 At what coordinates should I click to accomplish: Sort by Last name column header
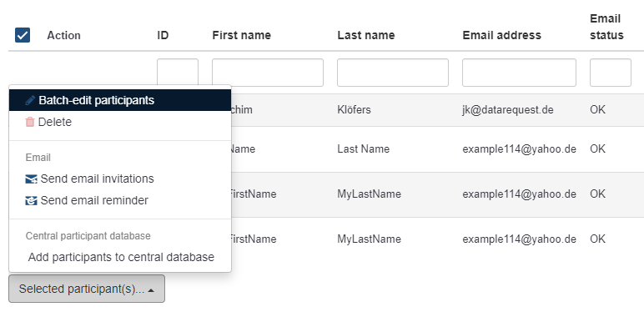(366, 35)
